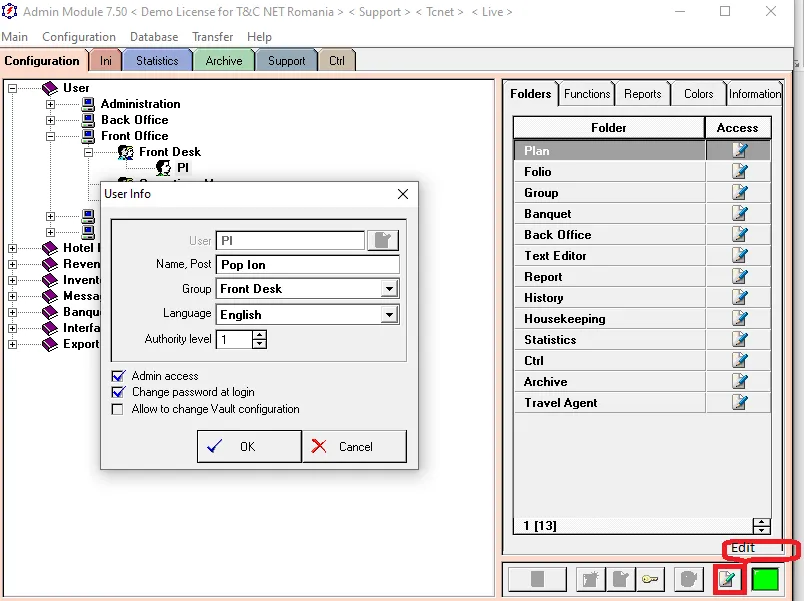Open the Colors tab in right panel
Viewport: 804px width, 601px height.
click(698, 94)
